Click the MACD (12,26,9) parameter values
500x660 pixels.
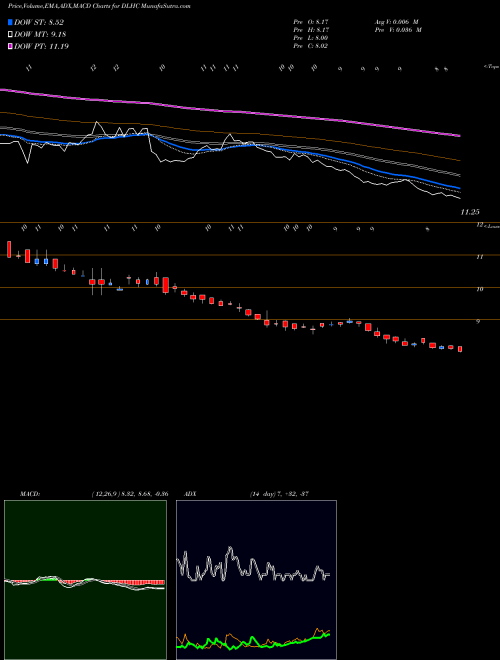130,494
